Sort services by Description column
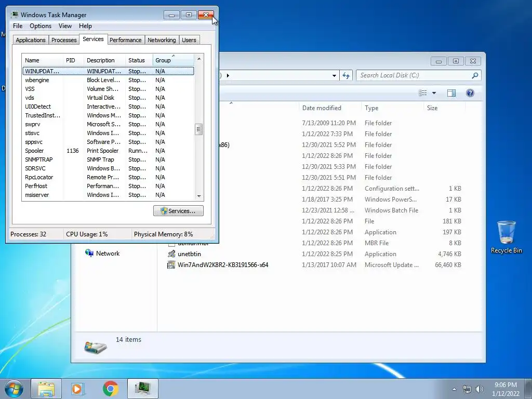532x399 pixels. [x=104, y=60]
